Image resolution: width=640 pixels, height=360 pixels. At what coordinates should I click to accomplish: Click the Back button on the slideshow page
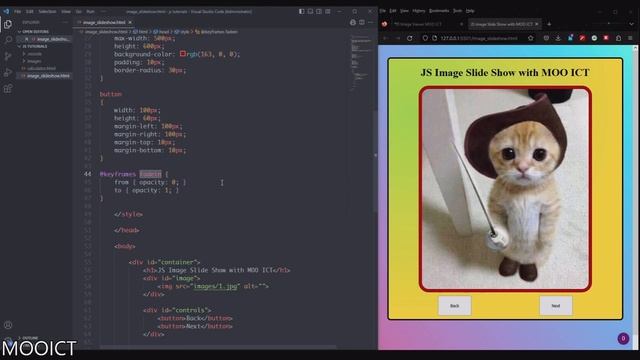point(455,306)
